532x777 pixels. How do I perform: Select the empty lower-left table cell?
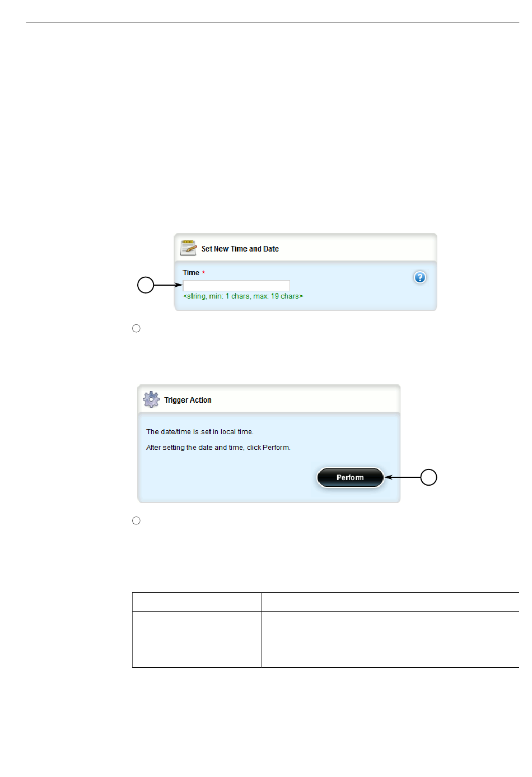click(x=197, y=639)
